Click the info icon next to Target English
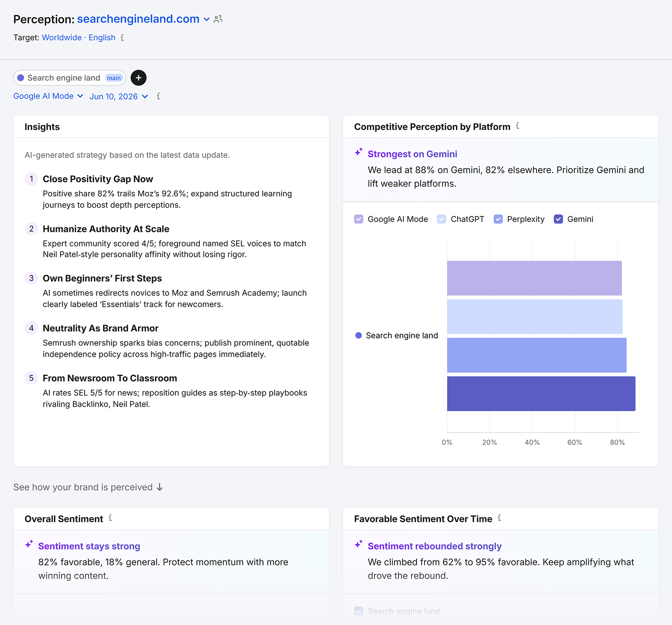This screenshot has height=625, width=672. (x=122, y=38)
